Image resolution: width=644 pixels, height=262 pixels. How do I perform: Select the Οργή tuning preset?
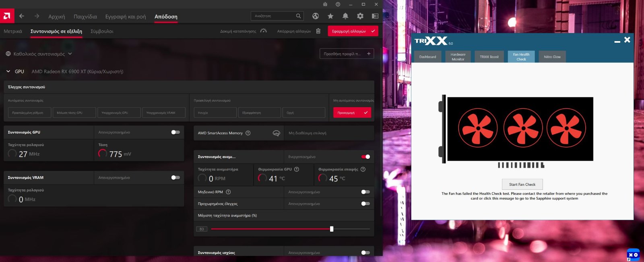303,112
